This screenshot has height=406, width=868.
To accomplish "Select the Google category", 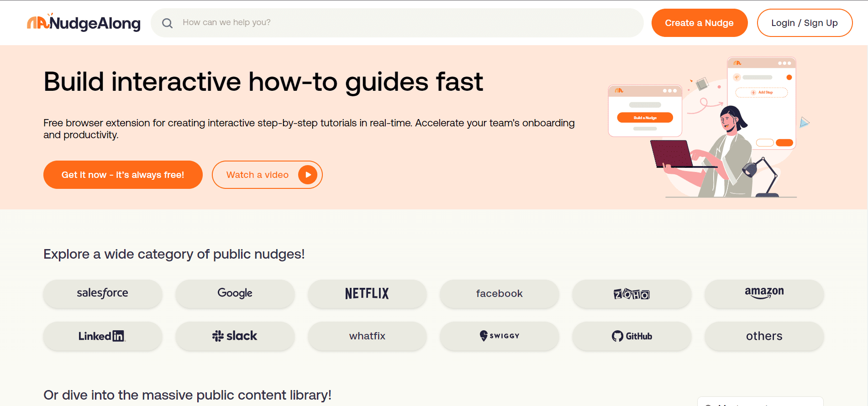I will [x=235, y=293].
